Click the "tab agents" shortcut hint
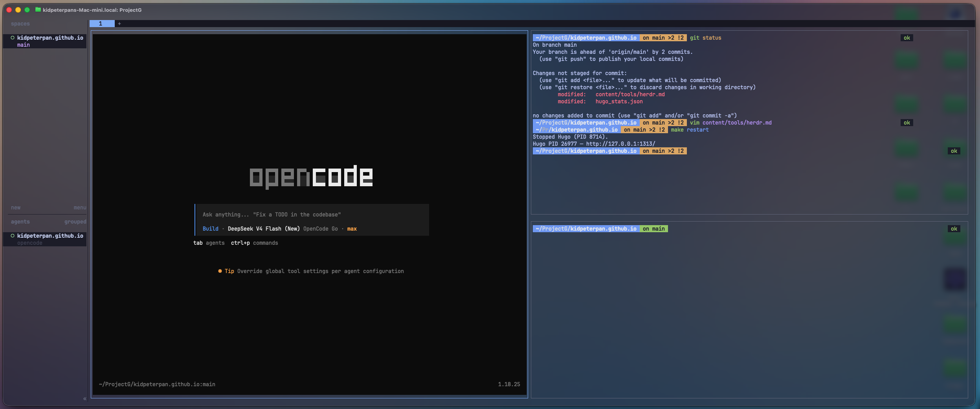Screen dimensions: 980x409 [x=209, y=243]
